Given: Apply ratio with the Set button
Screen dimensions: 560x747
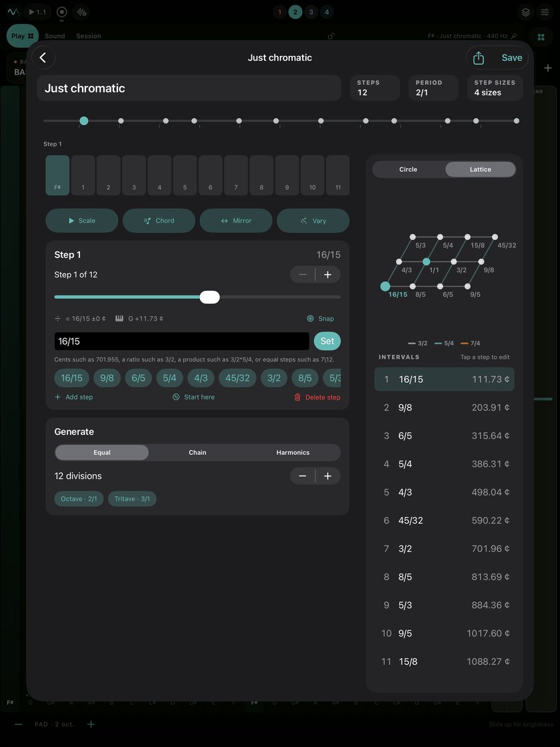Looking at the screenshot, I should pos(327,341).
